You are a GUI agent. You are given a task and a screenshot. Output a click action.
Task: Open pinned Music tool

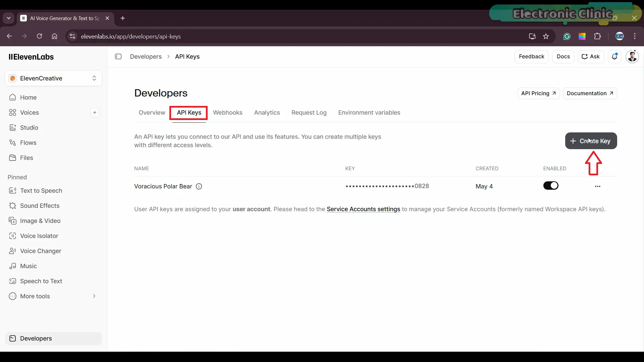pyautogui.click(x=53, y=266)
